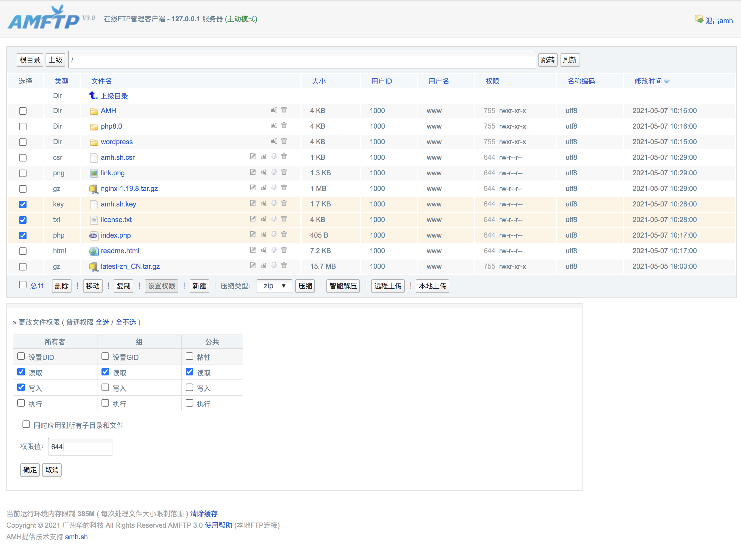Sort by the 文件名 column header
This screenshot has width=741, height=560.
tap(101, 81)
